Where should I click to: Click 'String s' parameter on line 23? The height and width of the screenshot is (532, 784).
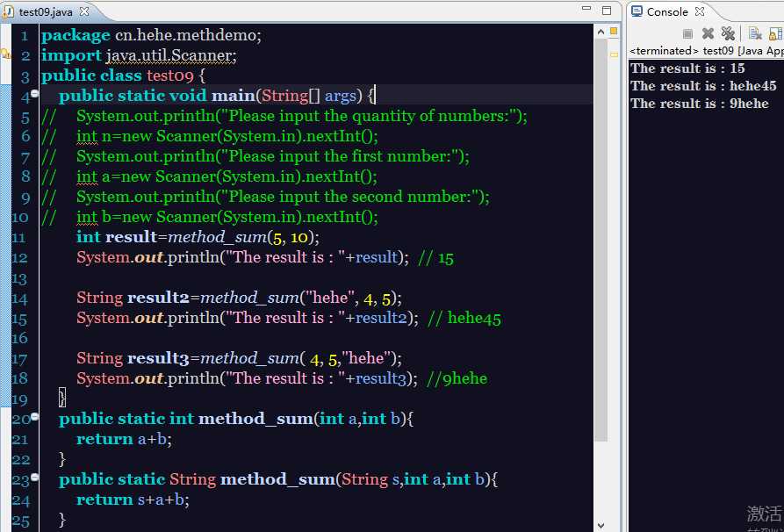(371, 479)
